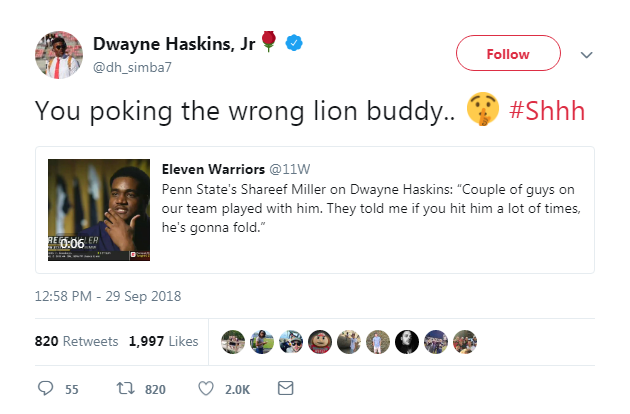Click the blue verified badge

pyautogui.click(x=296, y=43)
